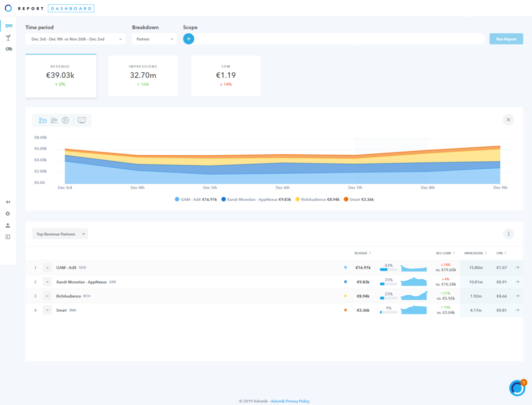The height and width of the screenshot is (405, 532).
Task: Click the €9.83k revenue value
Action: (x=363, y=282)
